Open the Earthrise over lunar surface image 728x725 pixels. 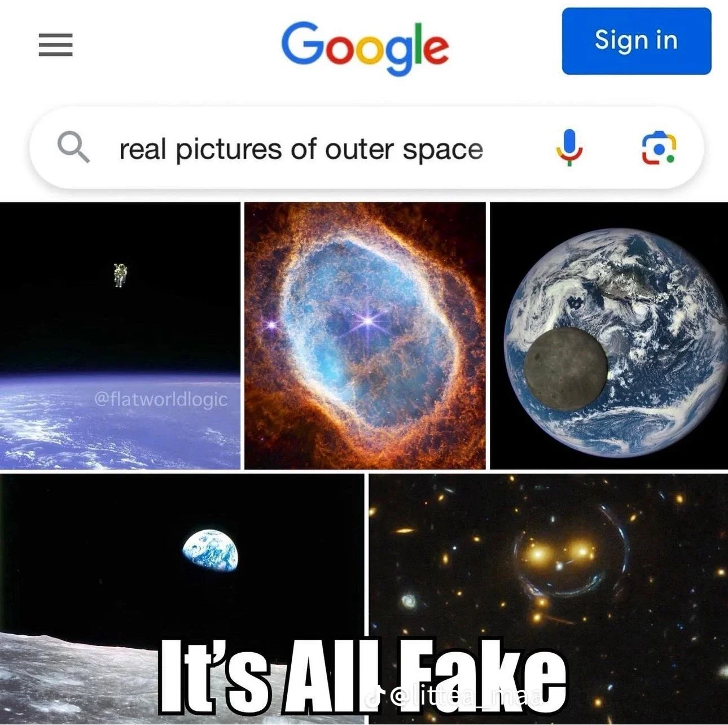(182, 599)
